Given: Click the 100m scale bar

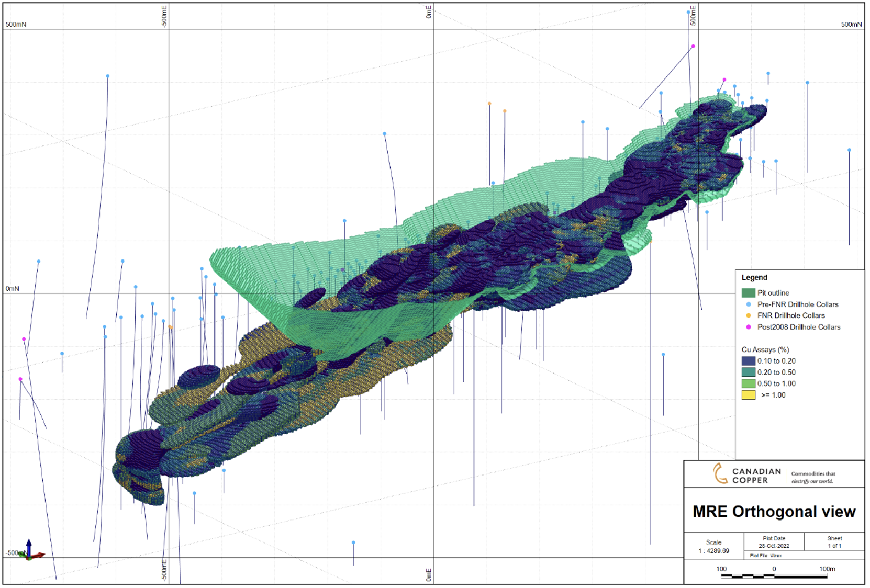Looking at the screenshot, I should tap(774, 575).
